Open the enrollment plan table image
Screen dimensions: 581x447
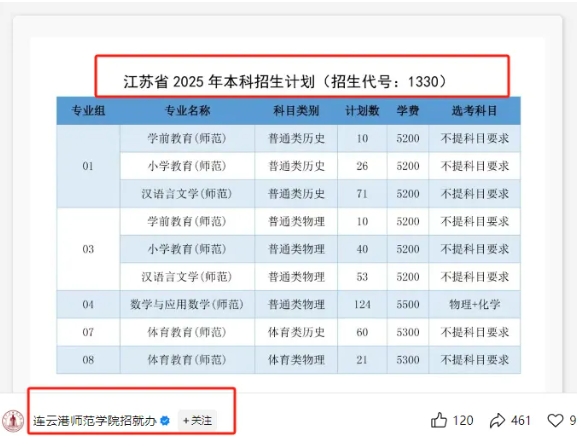(x=288, y=214)
